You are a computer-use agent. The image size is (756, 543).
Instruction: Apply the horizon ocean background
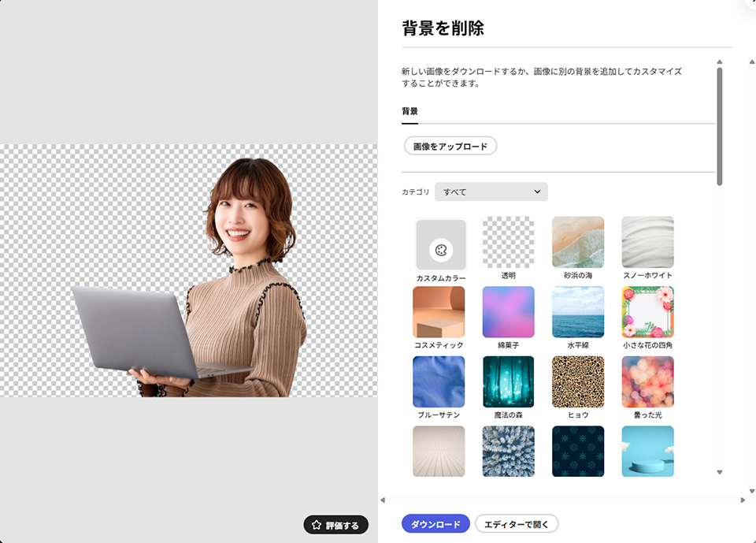click(x=578, y=312)
